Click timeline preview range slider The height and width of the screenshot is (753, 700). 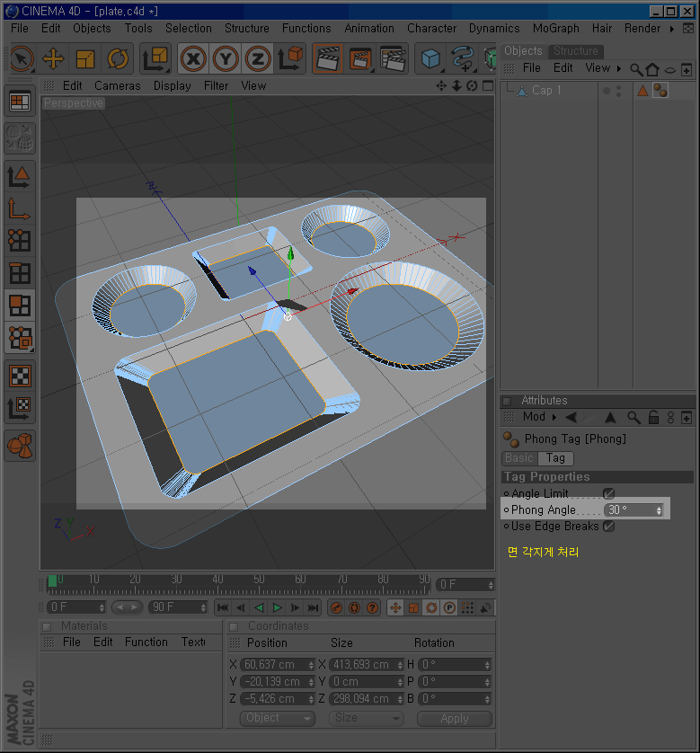(x=128, y=607)
